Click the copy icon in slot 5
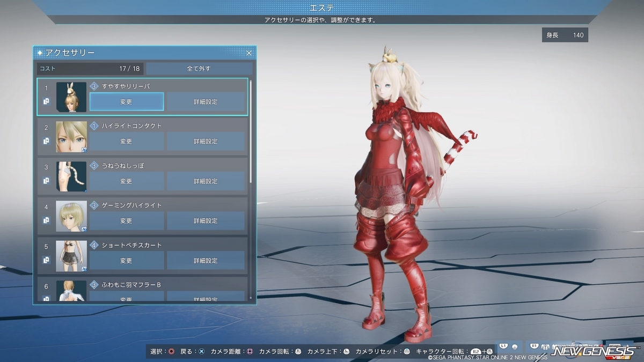The height and width of the screenshot is (362, 644). pyautogui.click(x=47, y=260)
